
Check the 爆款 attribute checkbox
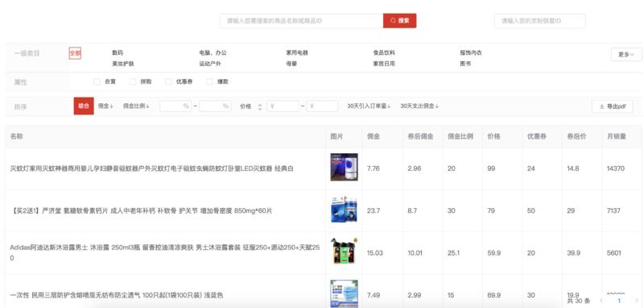click(x=209, y=81)
